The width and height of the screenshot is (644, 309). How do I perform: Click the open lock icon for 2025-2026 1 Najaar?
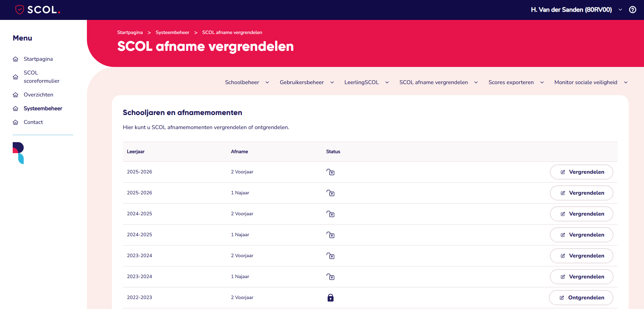(x=330, y=193)
